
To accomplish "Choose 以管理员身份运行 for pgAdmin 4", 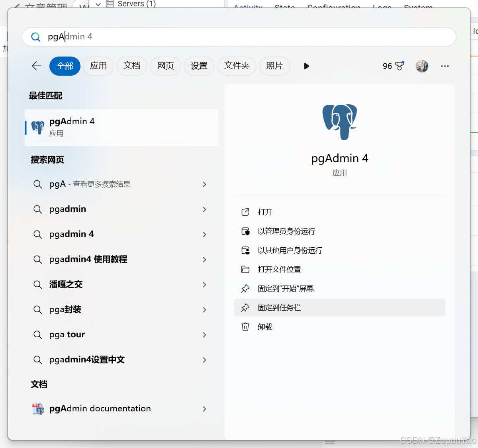I will [339, 231].
